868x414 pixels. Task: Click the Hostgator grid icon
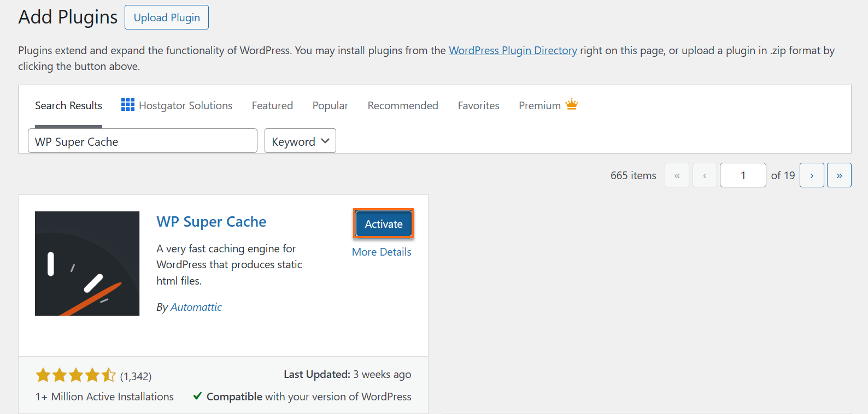128,104
